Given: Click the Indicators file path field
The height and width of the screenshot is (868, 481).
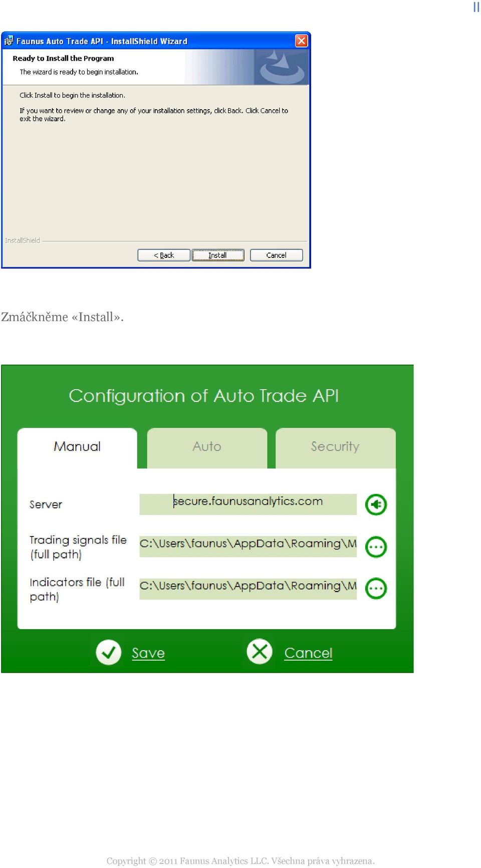Looking at the screenshot, I should coord(248,589).
